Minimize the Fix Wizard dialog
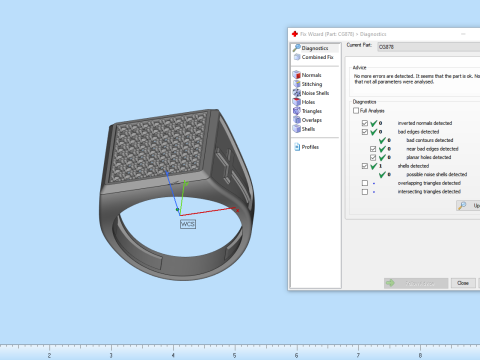Image resolution: width=480 pixels, height=360 pixels. coord(463,34)
